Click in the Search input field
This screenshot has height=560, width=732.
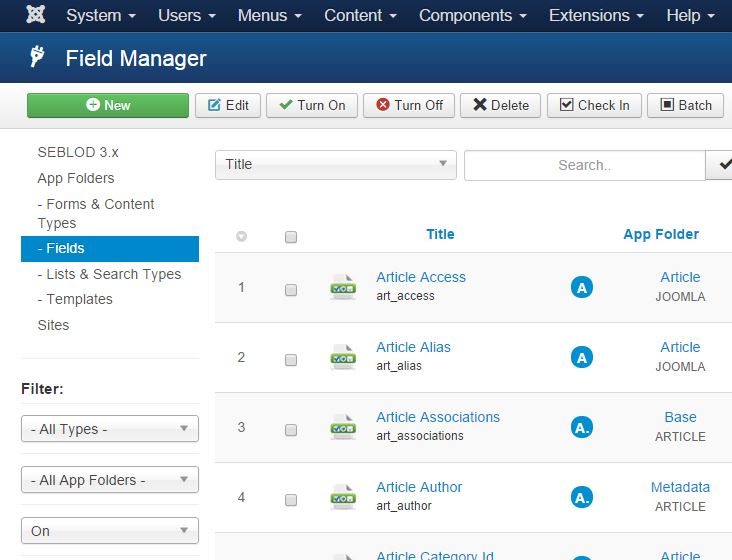tap(584, 165)
